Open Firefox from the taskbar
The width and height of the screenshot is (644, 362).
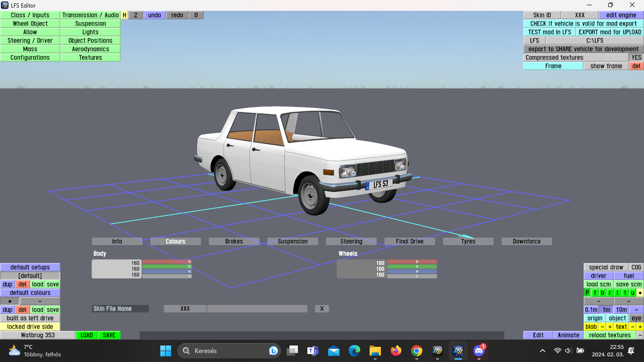[x=396, y=351]
